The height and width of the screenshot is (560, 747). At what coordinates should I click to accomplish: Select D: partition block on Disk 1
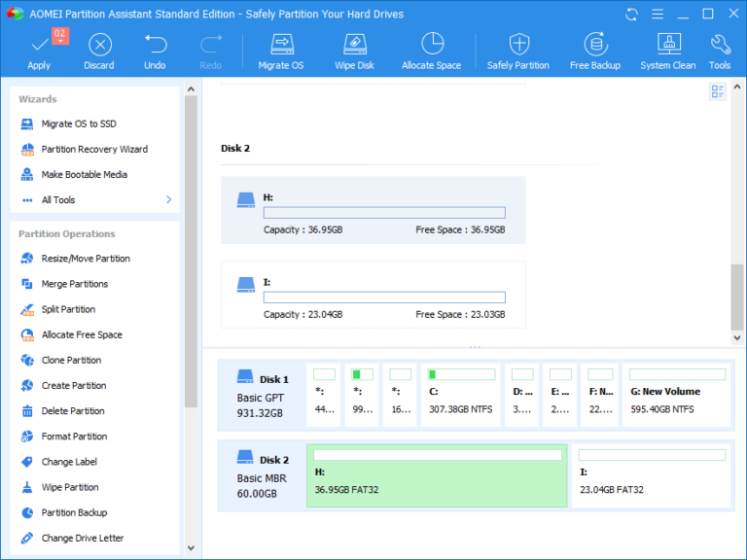coord(522,396)
